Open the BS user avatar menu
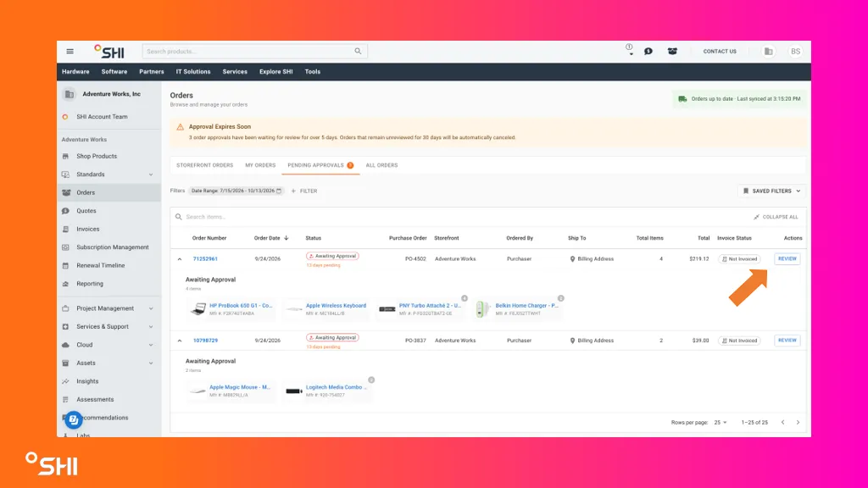The height and width of the screenshot is (488, 868). coord(795,52)
